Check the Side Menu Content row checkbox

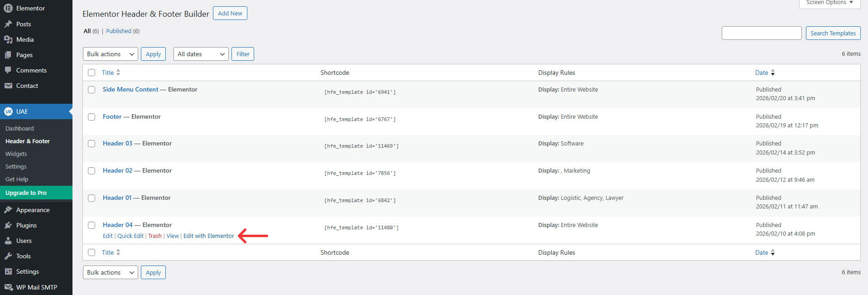point(92,90)
